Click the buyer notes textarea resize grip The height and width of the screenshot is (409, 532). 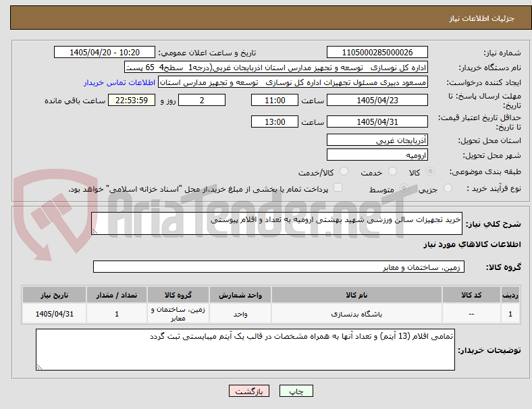click(x=39, y=367)
